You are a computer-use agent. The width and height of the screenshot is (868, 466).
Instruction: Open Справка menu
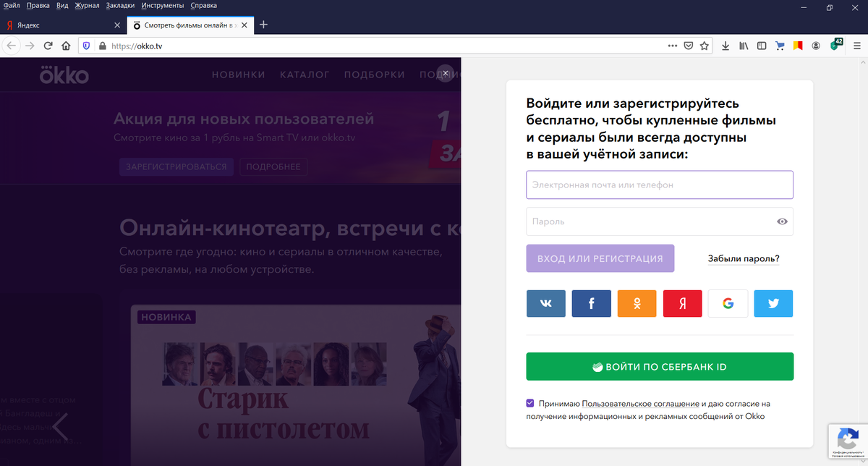(204, 6)
